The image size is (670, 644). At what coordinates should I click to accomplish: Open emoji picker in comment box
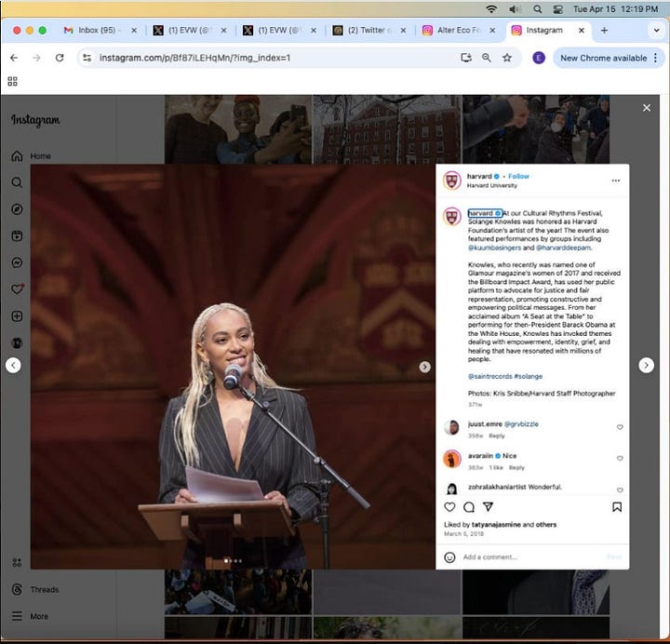449,557
